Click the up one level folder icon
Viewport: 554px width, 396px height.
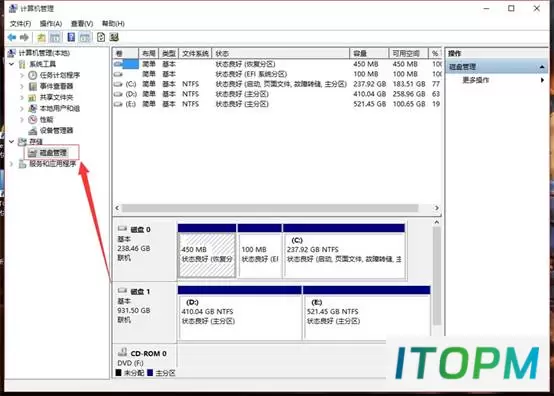click(x=41, y=37)
